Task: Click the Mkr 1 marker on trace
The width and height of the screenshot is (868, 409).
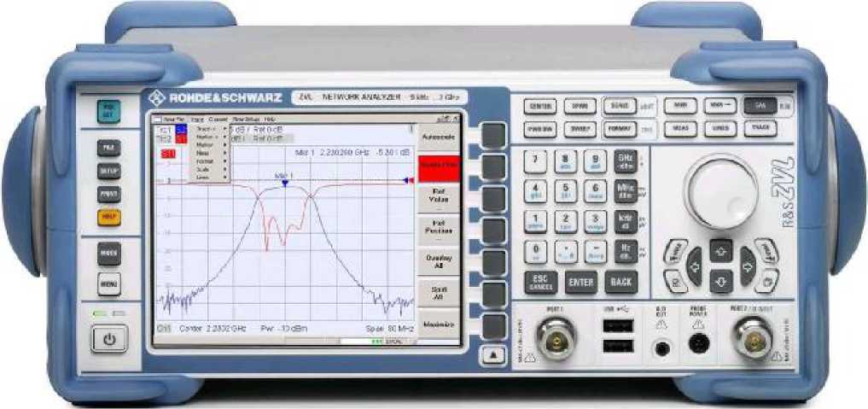Action: (284, 181)
